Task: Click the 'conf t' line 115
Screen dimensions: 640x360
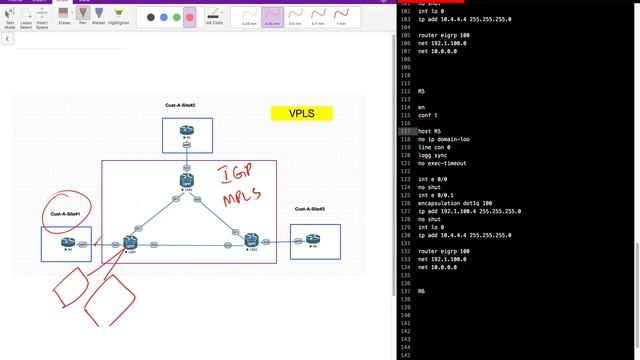Action: point(427,116)
